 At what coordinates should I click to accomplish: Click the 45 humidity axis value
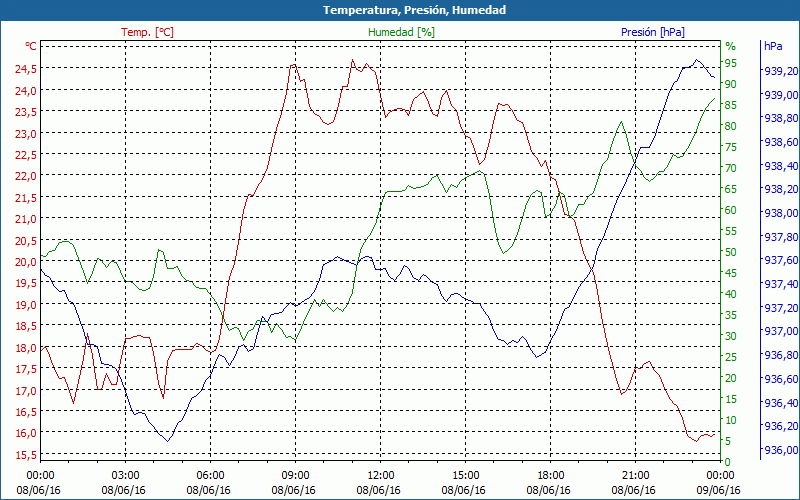point(731,273)
